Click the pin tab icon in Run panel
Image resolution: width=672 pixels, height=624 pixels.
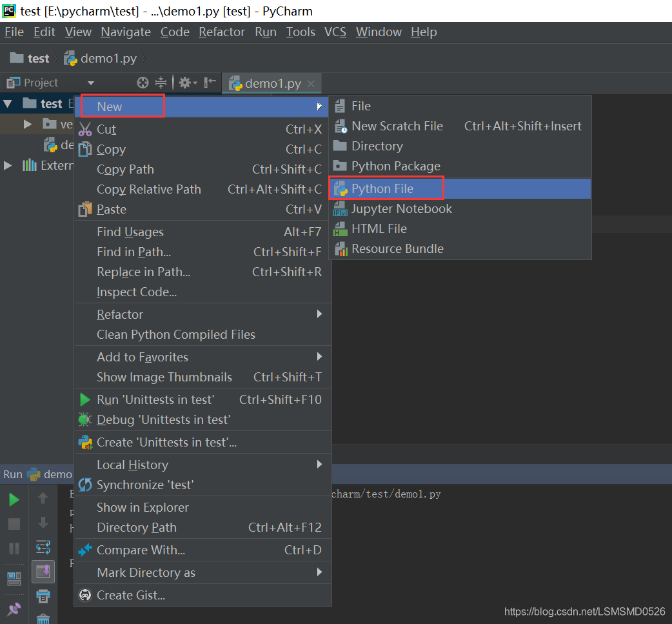pyautogui.click(x=14, y=609)
